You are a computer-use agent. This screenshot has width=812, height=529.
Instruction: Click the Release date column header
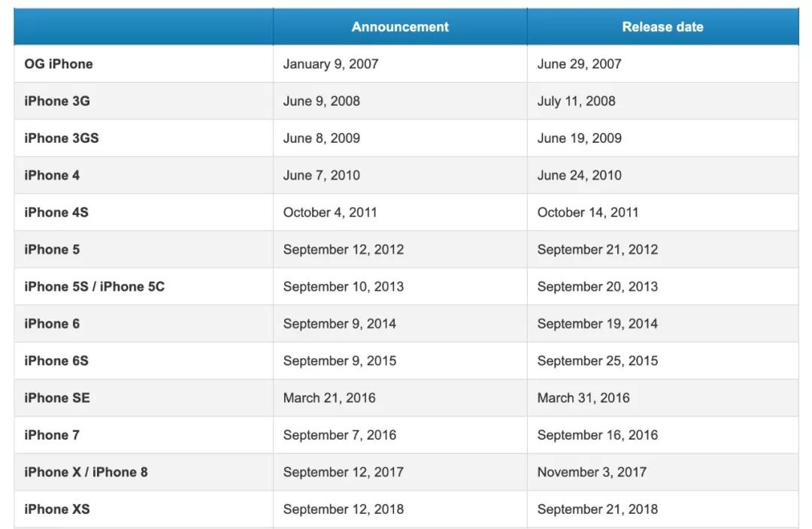pyautogui.click(x=662, y=27)
